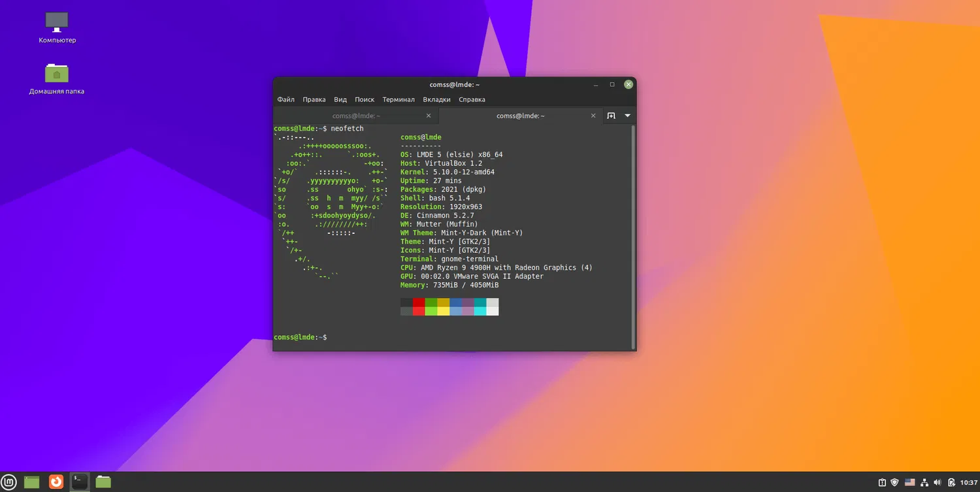Click the show desktop icon in the panel

click(x=31, y=482)
